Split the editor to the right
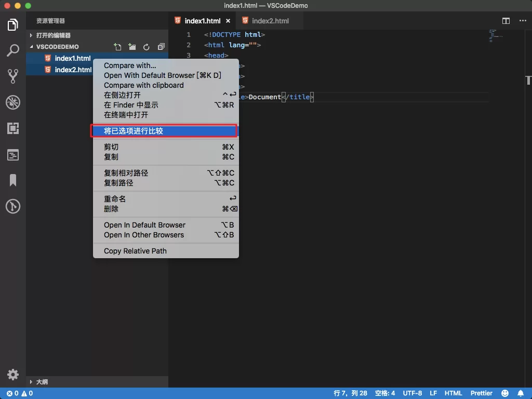The height and width of the screenshot is (399, 532). coord(506,21)
